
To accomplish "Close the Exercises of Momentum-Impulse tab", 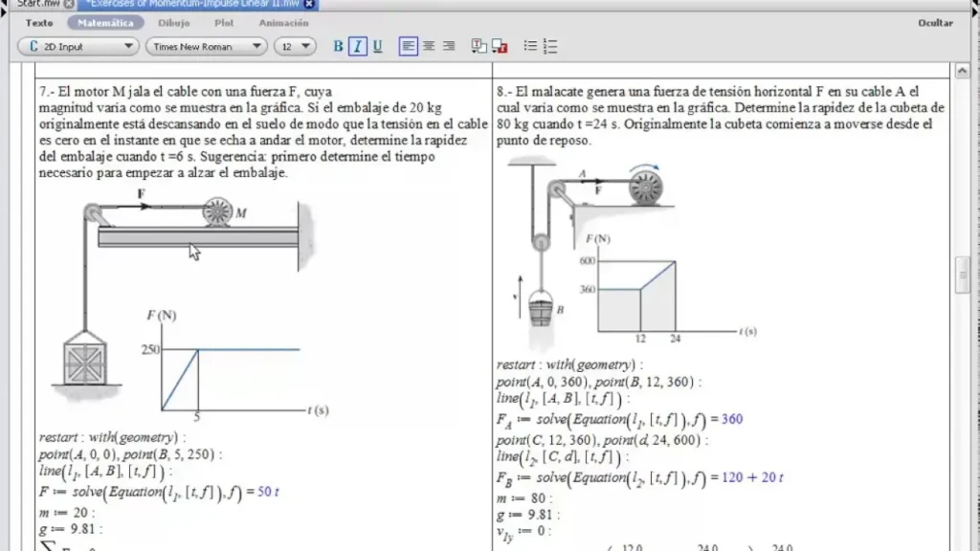I will coord(309,4).
